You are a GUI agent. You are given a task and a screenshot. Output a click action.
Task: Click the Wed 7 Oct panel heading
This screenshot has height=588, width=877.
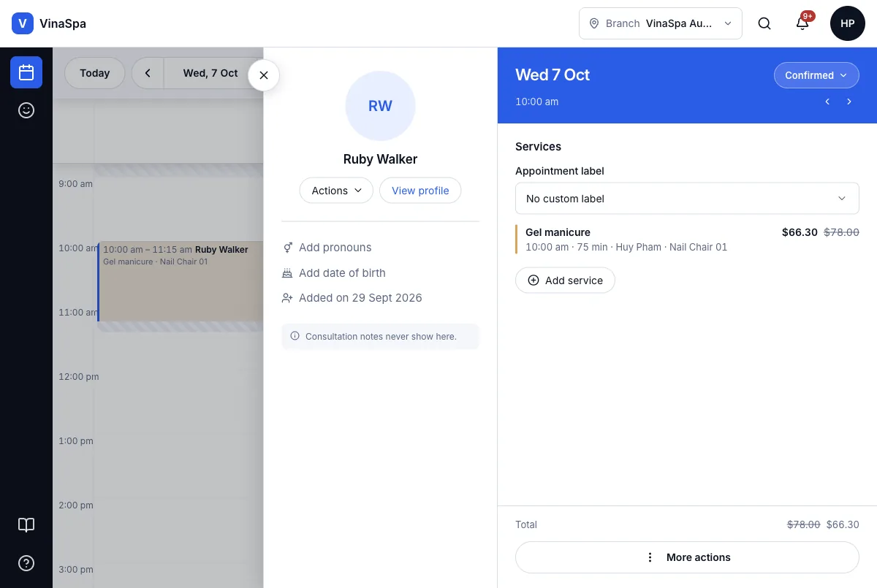553,75
